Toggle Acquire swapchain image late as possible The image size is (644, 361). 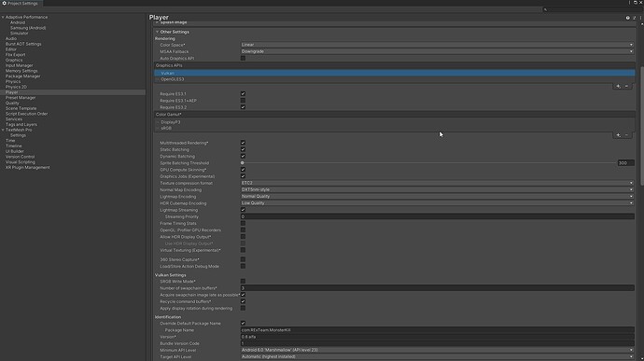[x=243, y=295]
